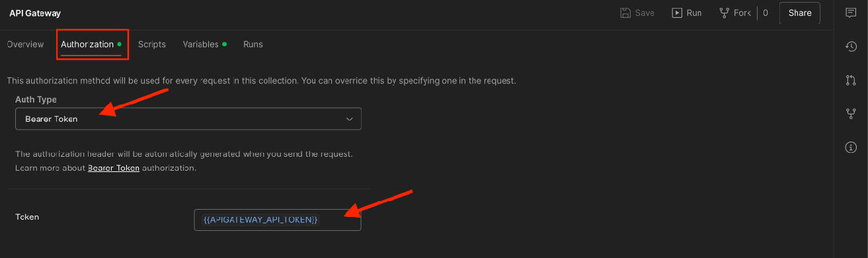868x258 pixels.
Task: Click the Auth Type label
Action: click(36, 99)
